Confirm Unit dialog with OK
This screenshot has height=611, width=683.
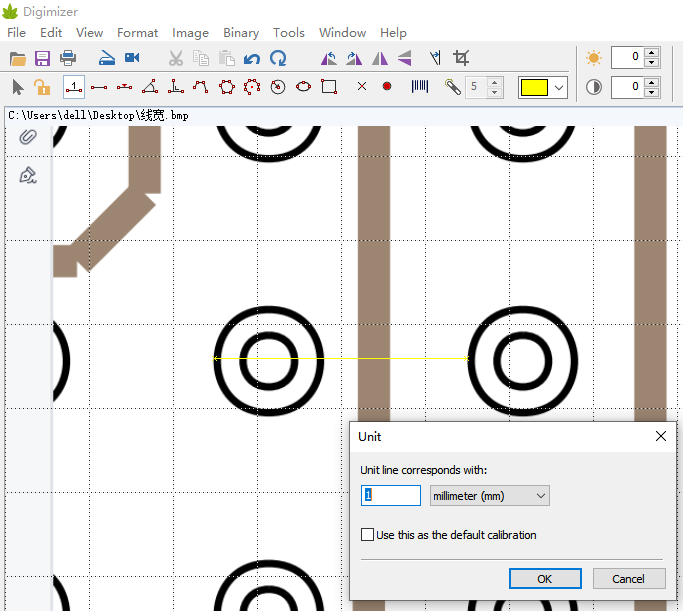[x=545, y=579]
